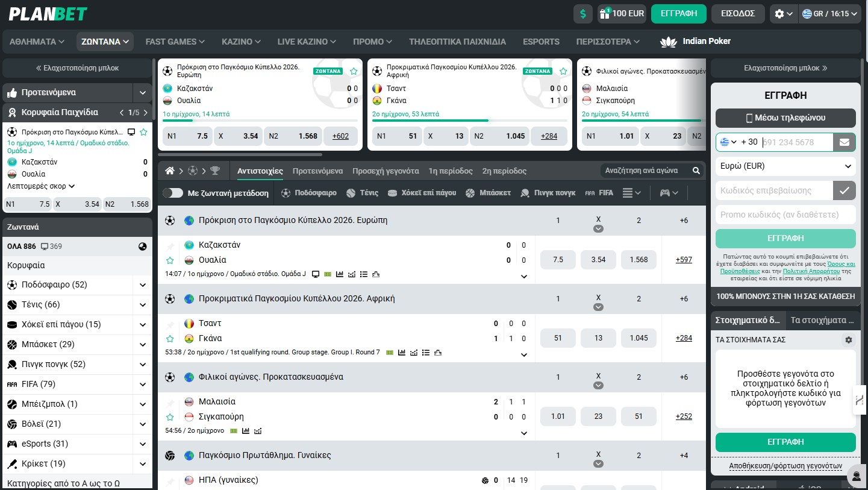Open bar-chart statistics icon for Καζακστάν match
This screenshot has height=490, width=868.
pyautogui.click(x=340, y=274)
